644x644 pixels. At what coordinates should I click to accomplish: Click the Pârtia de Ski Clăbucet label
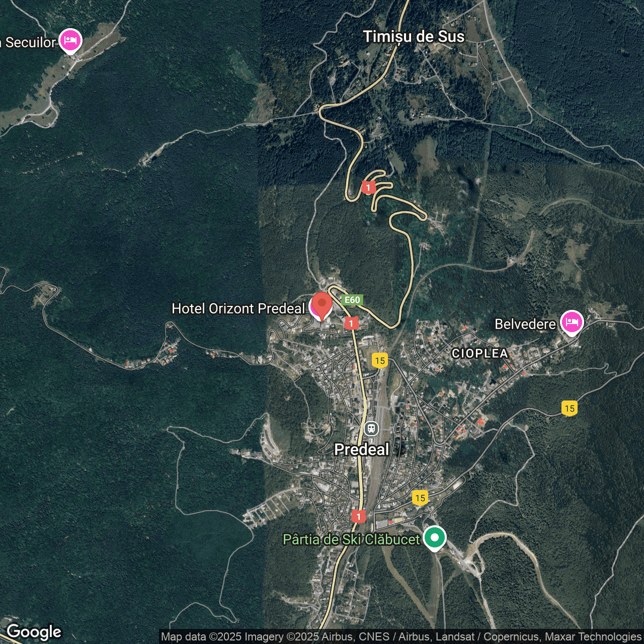[x=351, y=539]
